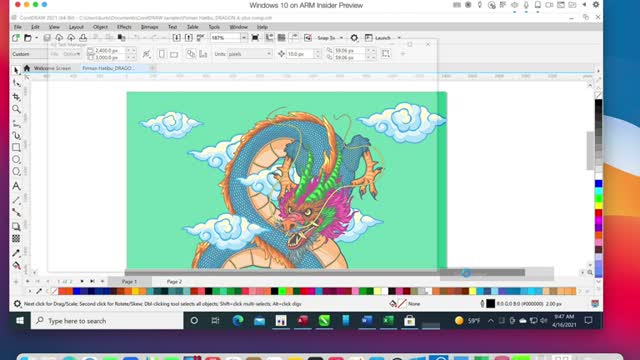
Task: Toggle show rulers button
Action: click(x=269, y=38)
